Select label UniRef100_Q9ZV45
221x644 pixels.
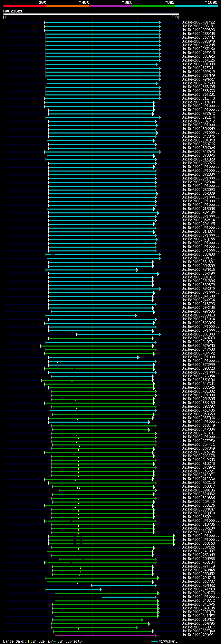tap(198, 53)
